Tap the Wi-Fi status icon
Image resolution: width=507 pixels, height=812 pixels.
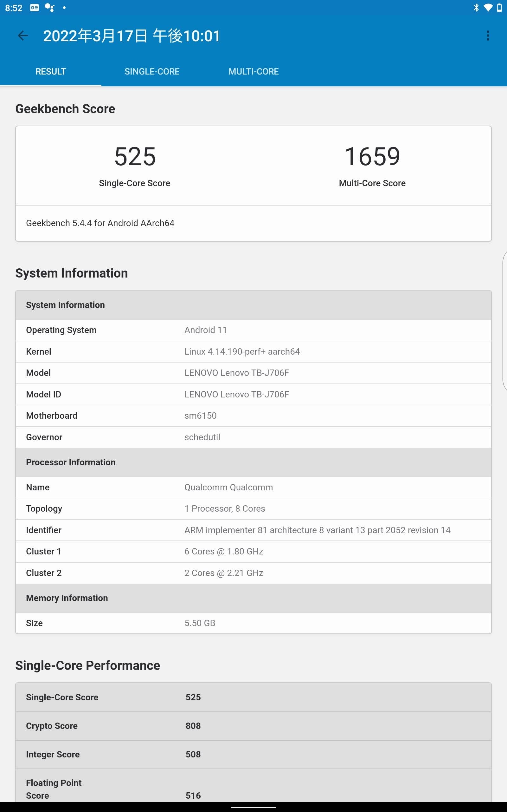coord(488,7)
